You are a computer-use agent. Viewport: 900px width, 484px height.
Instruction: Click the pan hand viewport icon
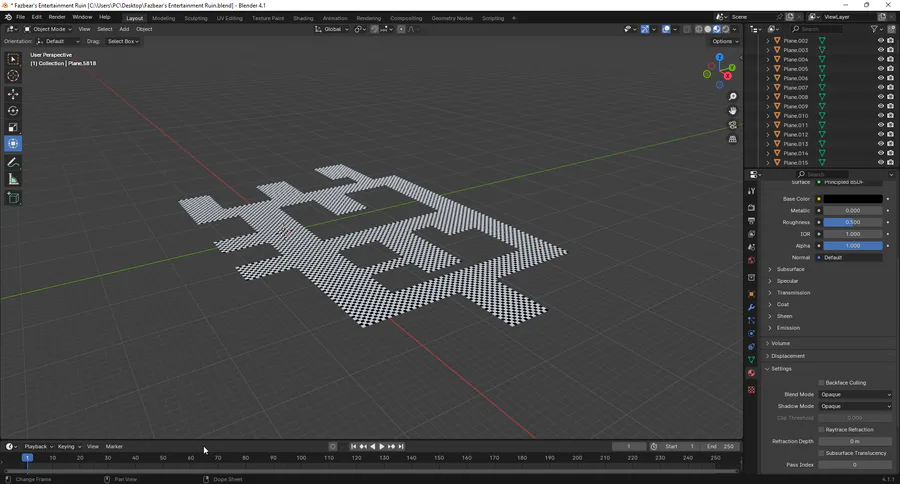[732, 111]
